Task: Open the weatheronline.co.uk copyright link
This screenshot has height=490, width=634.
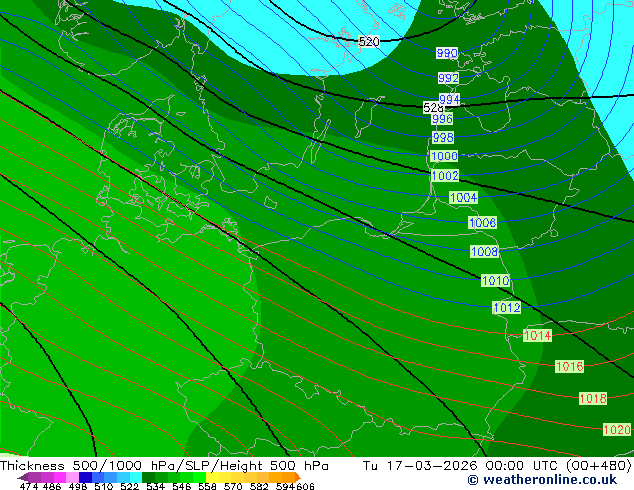Action: pyautogui.click(x=542, y=480)
